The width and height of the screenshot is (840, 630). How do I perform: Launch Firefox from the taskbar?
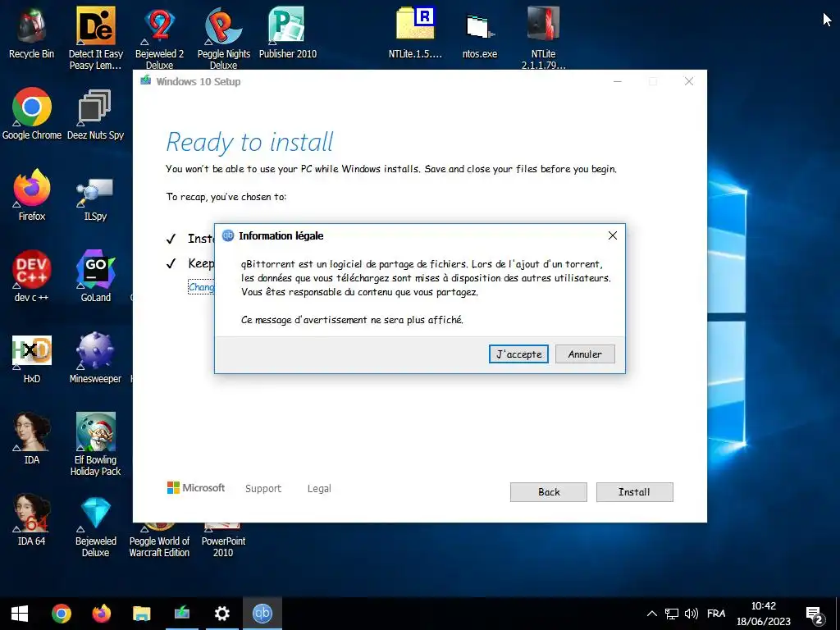click(101, 614)
